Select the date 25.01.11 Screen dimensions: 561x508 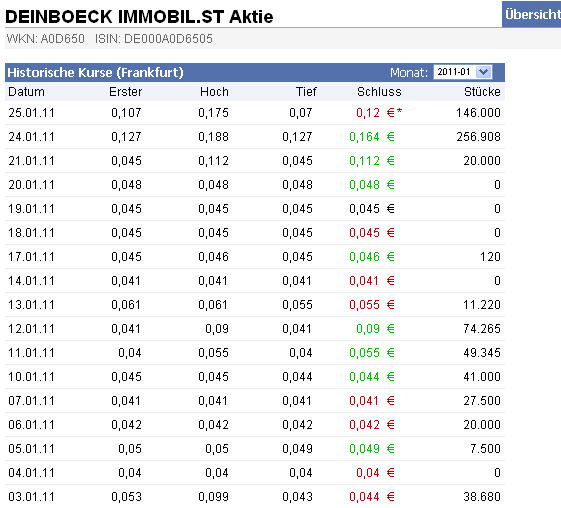pyautogui.click(x=31, y=113)
